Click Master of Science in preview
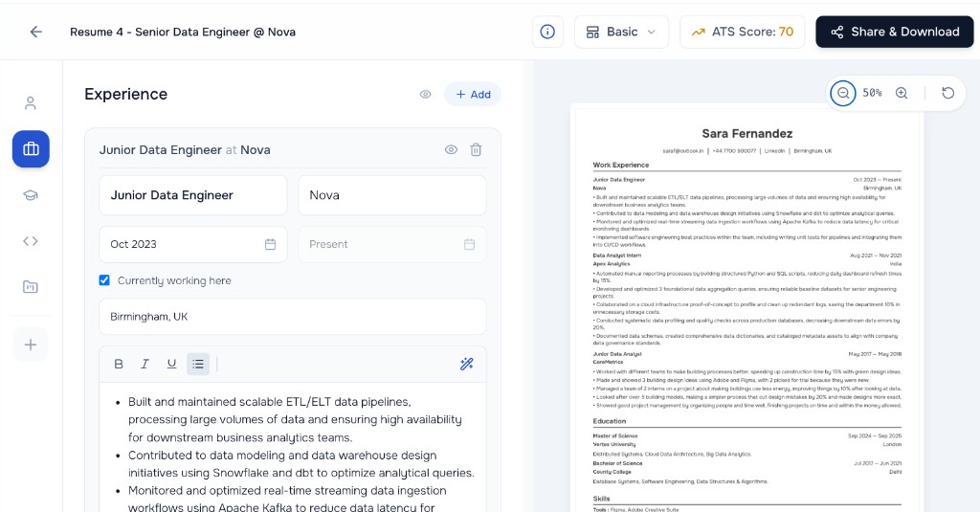Viewport: 980px width, 512px height. (x=615, y=435)
